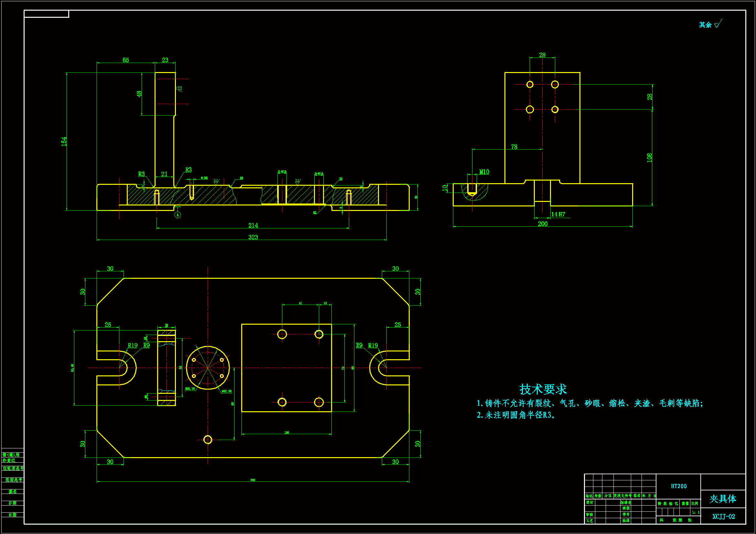Select the 14H7 slot dimension

tap(558, 215)
